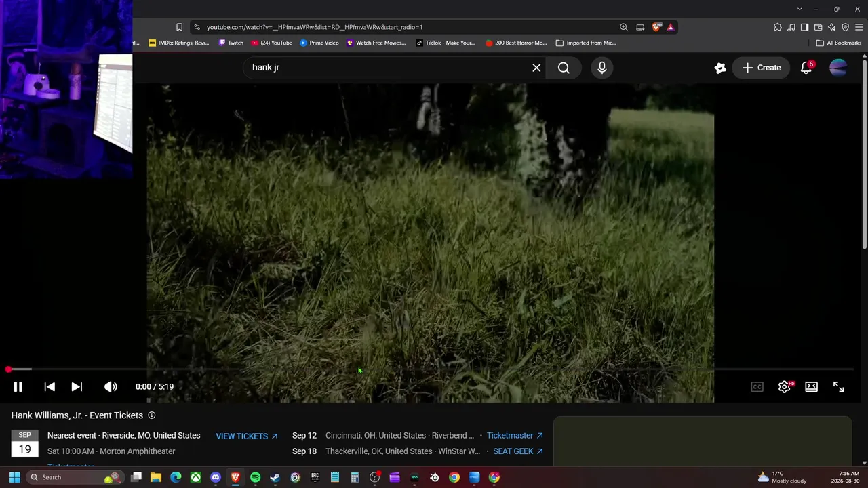This screenshot has width=868, height=488.
Task: Open the Twitch bookmark
Action: (231, 43)
